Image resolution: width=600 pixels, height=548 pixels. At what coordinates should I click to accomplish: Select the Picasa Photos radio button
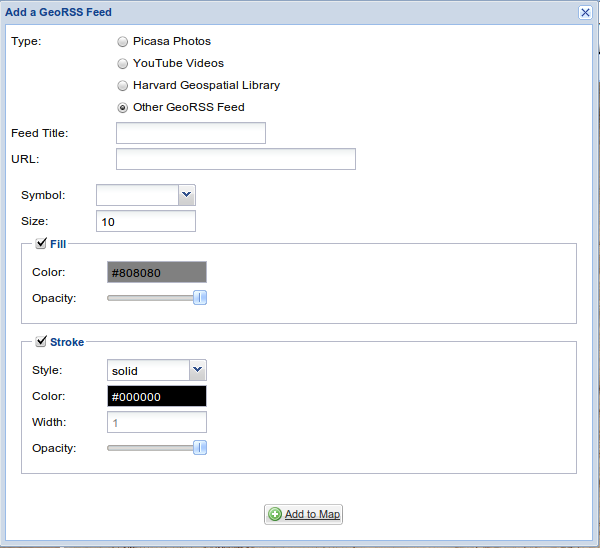(x=122, y=41)
